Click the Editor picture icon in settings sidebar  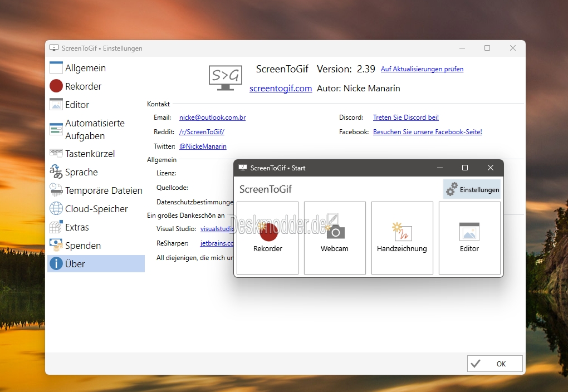56,105
